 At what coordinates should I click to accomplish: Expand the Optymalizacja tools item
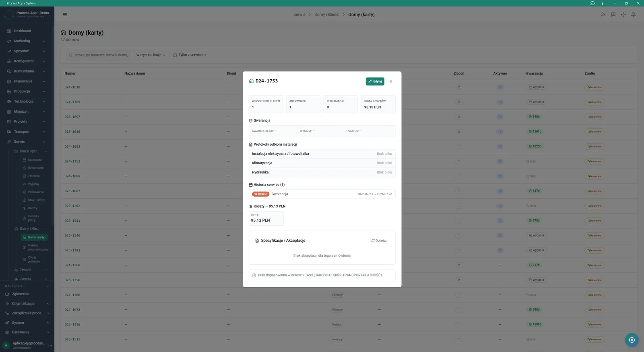(x=27, y=304)
